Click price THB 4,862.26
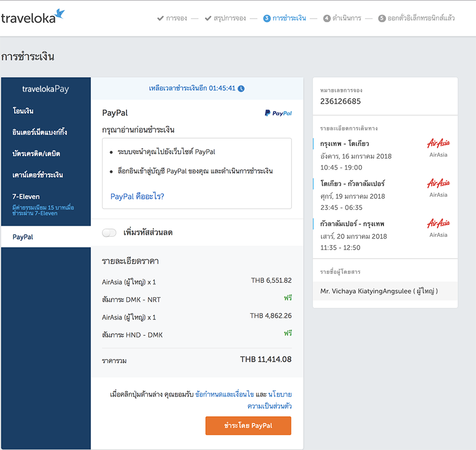This screenshot has height=450, width=476. (271, 316)
